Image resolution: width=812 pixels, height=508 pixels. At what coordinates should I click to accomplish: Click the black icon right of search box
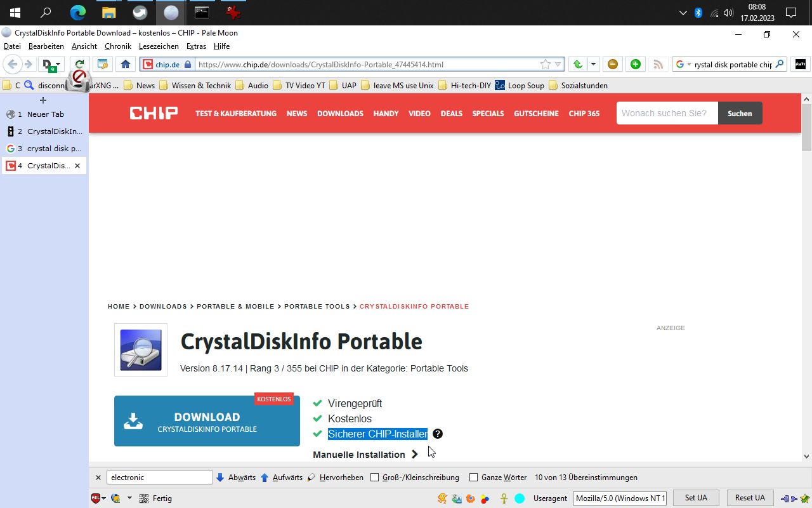tap(800, 64)
